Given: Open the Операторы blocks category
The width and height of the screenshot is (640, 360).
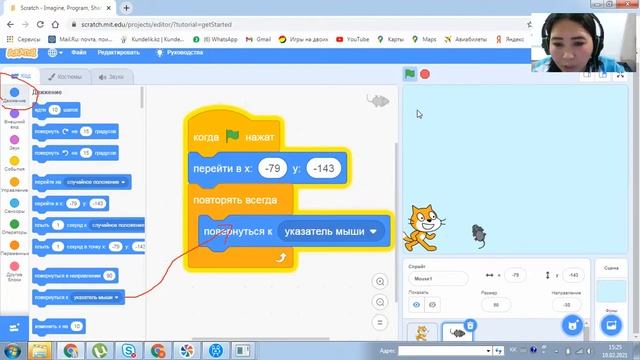Looking at the screenshot, I should pos(14,227).
